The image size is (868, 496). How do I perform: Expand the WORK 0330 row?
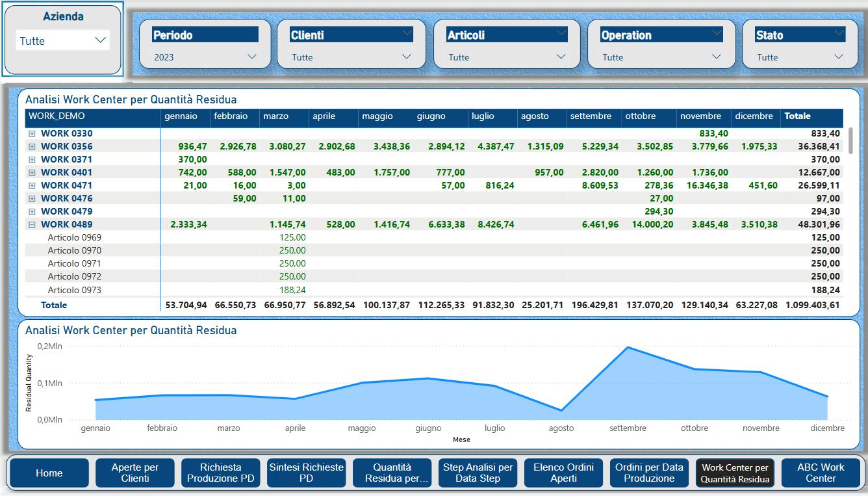(x=31, y=133)
